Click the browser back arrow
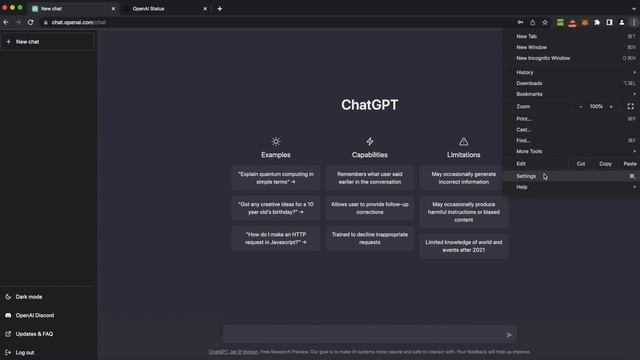The image size is (640, 360). coord(6,22)
